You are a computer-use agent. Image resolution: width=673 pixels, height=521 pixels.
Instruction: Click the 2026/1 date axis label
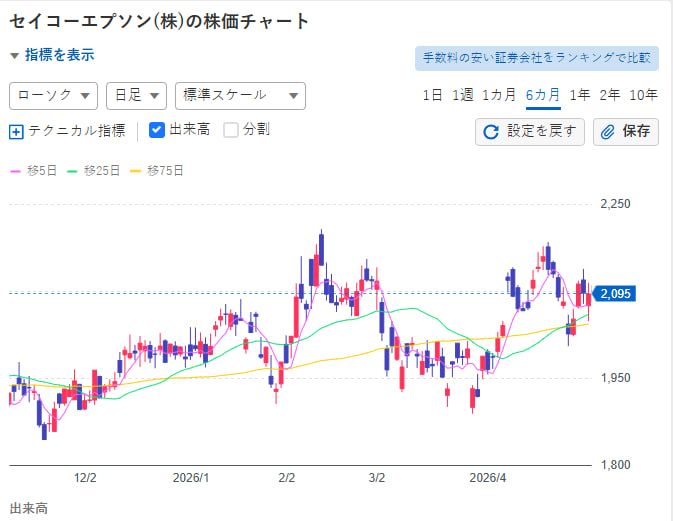(191, 478)
